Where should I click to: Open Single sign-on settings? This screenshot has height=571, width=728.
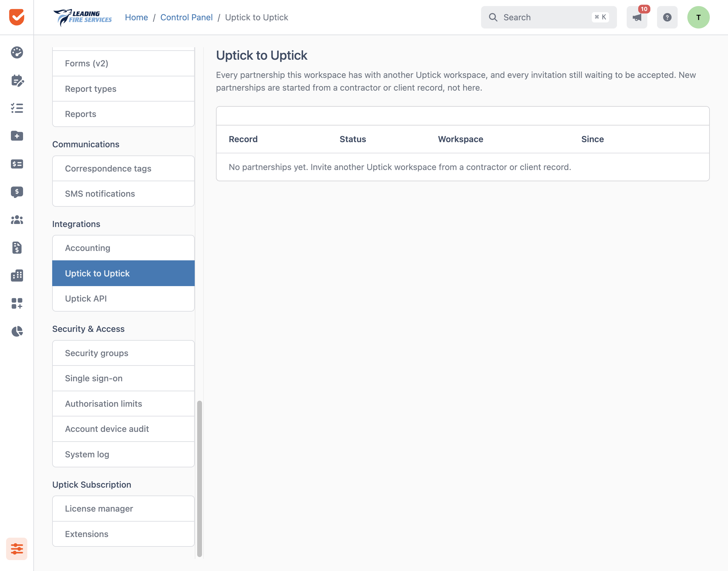pos(123,379)
